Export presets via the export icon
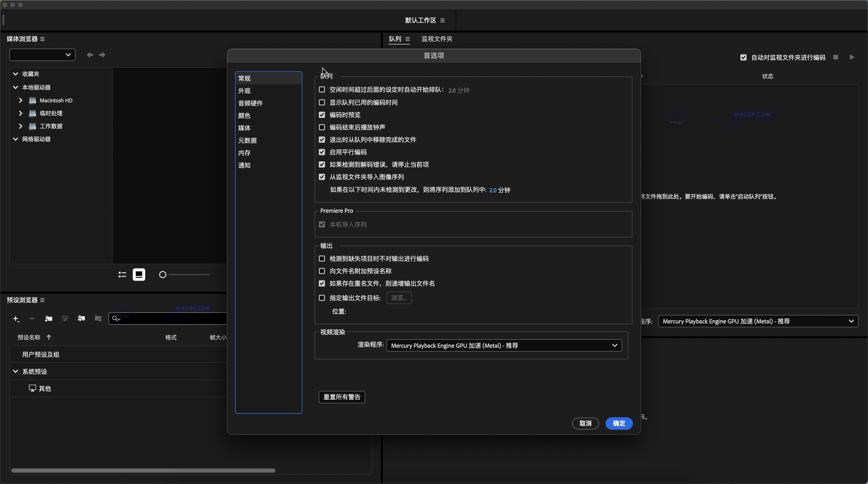The width and height of the screenshot is (868, 484). pos(98,319)
